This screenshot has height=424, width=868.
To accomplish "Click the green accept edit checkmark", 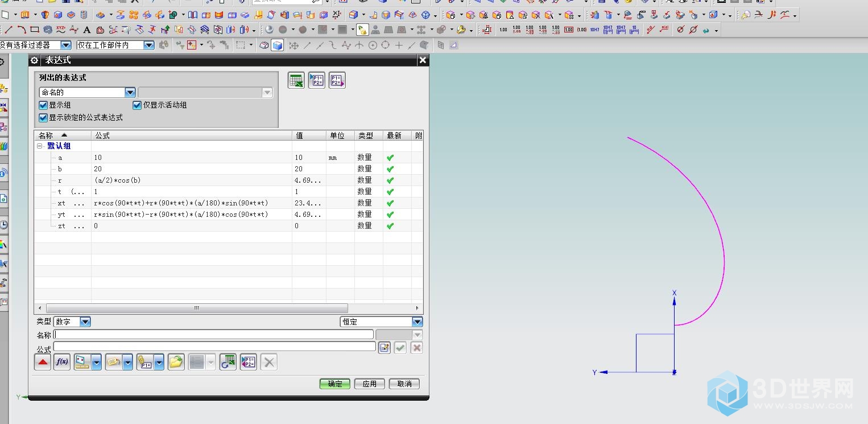I will 400,348.
